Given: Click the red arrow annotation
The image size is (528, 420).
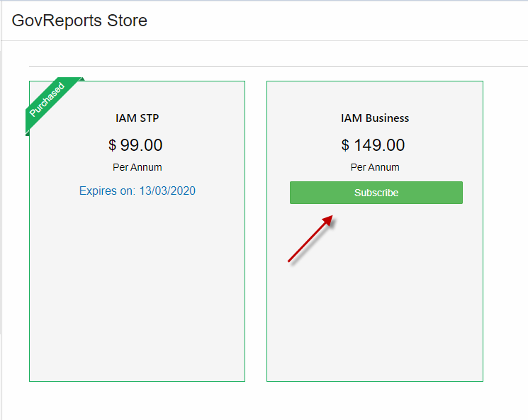Looking at the screenshot, I should 310,239.
